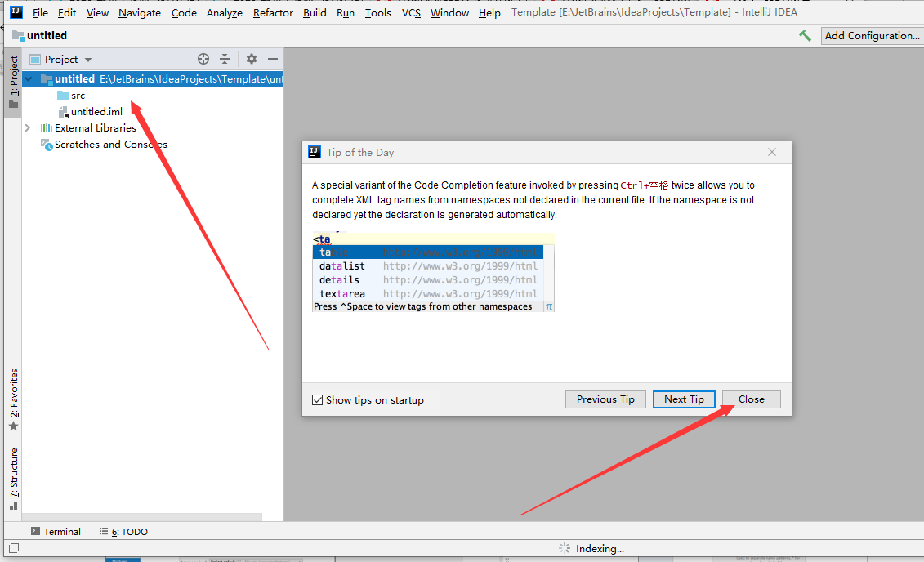Hide the Project panel with minus icon
Screen dimensions: 924x562
click(273, 59)
